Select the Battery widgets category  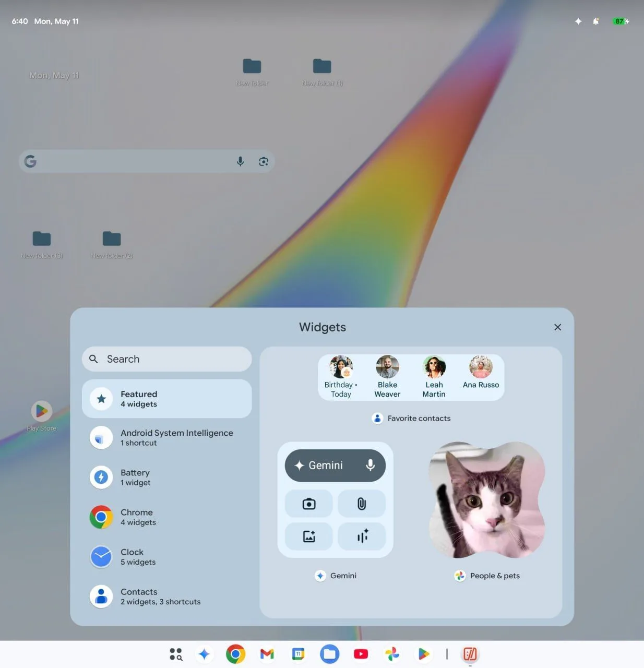[x=167, y=477]
